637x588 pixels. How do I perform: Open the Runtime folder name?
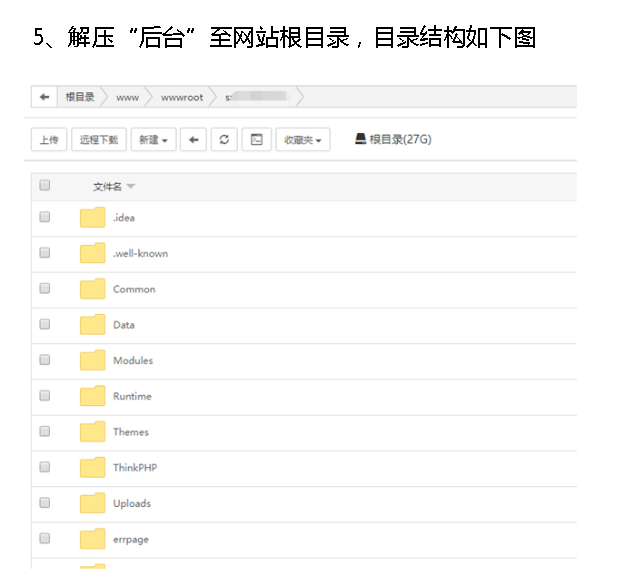(x=132, y=396)
